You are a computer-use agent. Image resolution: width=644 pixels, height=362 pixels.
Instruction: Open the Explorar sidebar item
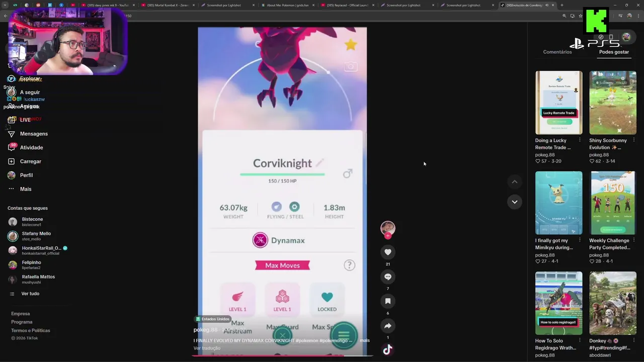coord(25,78)
